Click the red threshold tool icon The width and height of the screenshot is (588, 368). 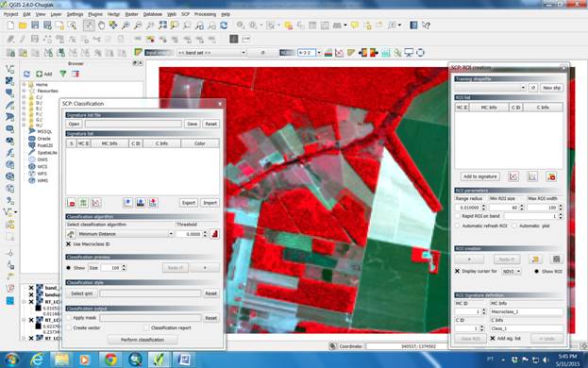(214, 234)
